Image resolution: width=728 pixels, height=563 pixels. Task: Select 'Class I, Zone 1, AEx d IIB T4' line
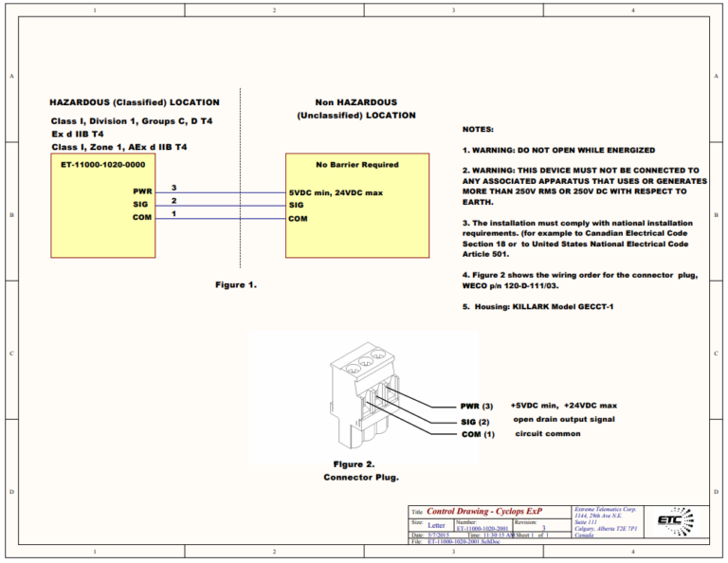119,147
